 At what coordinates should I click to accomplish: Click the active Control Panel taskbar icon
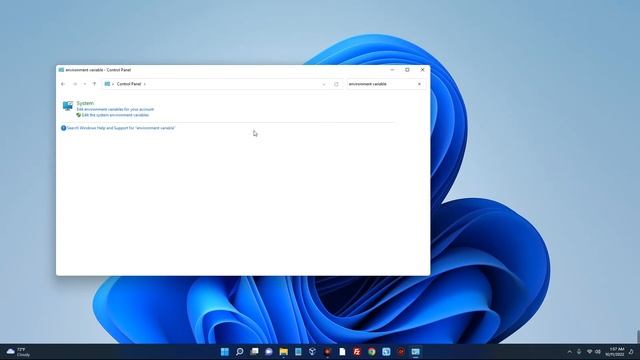pyautogui.click(x=416, y=352)
